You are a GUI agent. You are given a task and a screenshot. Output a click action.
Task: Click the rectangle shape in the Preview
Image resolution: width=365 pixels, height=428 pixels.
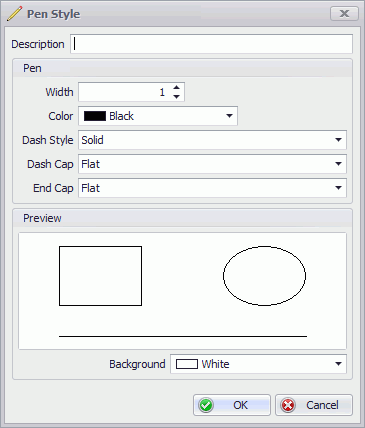(100, 276)
